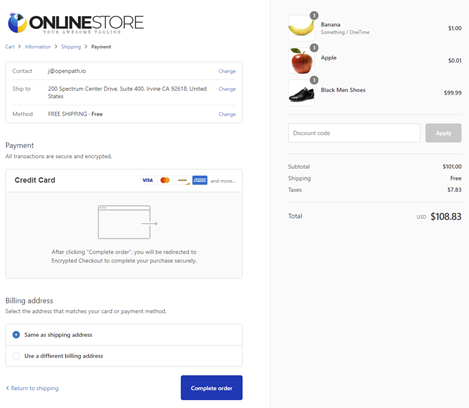
Task: Click the Mastercard logo icon
Action: click(165, 180)
